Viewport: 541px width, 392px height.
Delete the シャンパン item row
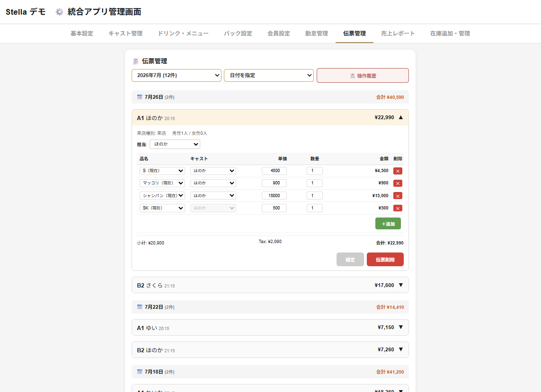398,196
